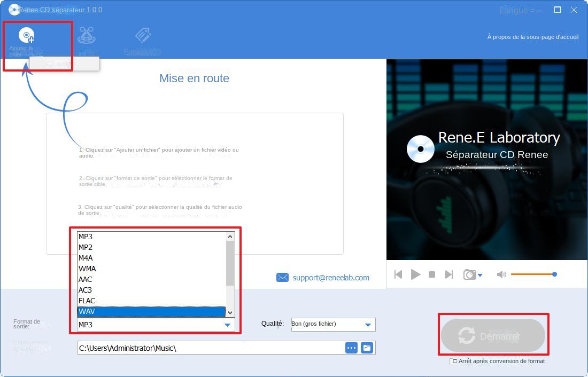
Task: Select the Couper scissors tool
Action: click(x=87, y=36)
